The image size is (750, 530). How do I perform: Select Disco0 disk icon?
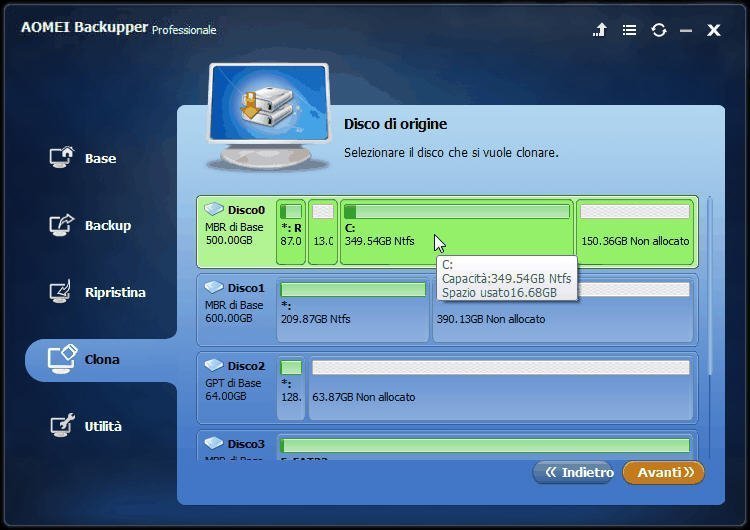pos(214,209)
